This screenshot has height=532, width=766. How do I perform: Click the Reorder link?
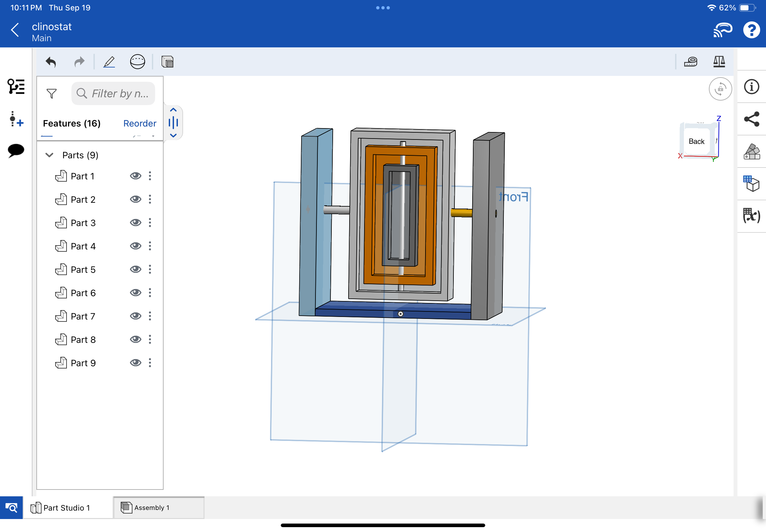[140, 124]
